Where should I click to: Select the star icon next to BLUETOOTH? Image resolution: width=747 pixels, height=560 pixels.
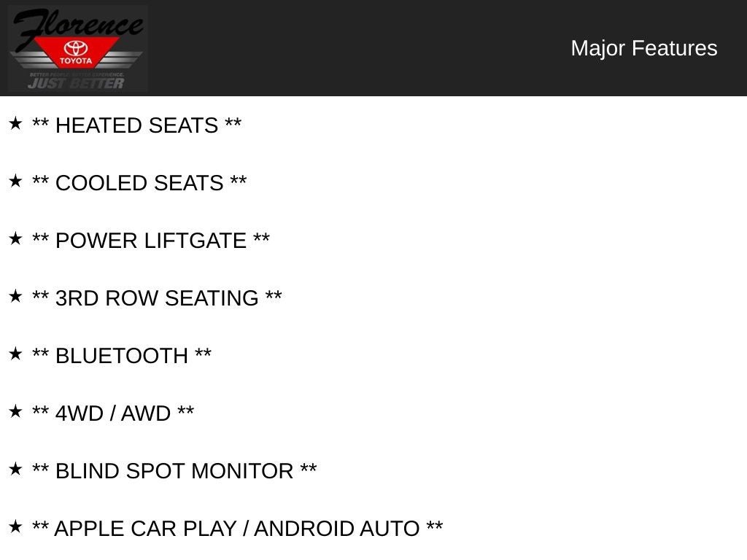pyautogui.click(x=15, y=354)
